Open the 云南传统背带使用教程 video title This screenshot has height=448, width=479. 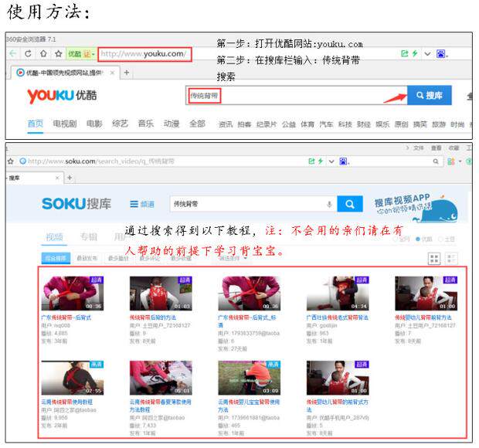[67, 402]
